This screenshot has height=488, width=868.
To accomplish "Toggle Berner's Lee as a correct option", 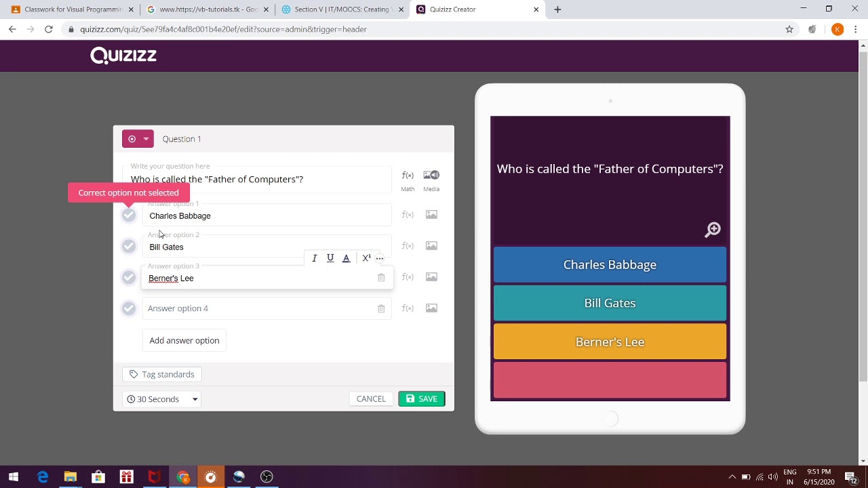I will click(129, 277).
